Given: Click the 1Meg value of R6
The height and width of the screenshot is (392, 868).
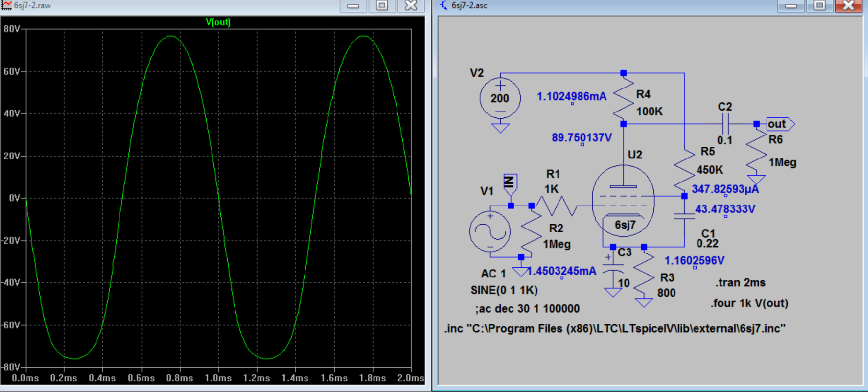Looking at the screenshot, I should pyautogui.click(x=783, y=163).
